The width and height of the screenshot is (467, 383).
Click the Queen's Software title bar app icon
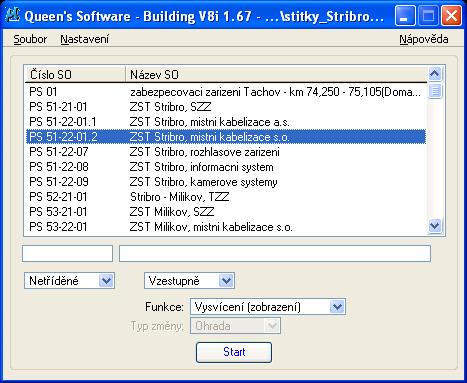click(x=13, y=15)
